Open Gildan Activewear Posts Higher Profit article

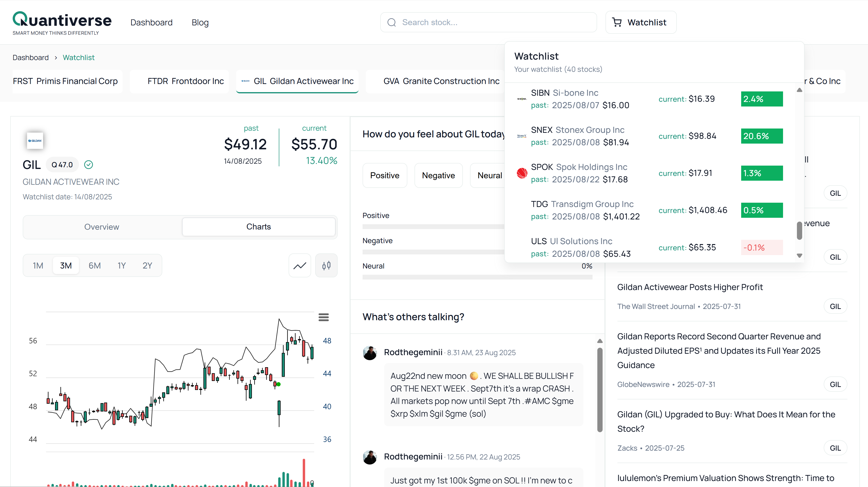[x=690, y=287]
